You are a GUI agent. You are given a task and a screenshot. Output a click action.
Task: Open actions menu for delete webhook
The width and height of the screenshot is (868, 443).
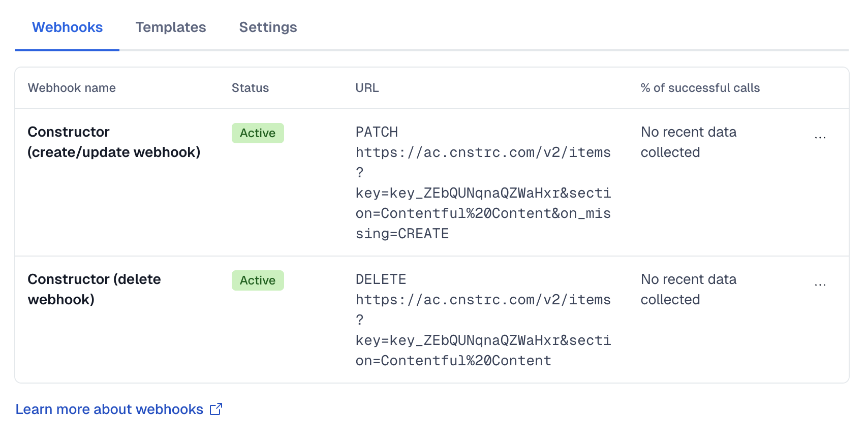click(x=820, y=285)
